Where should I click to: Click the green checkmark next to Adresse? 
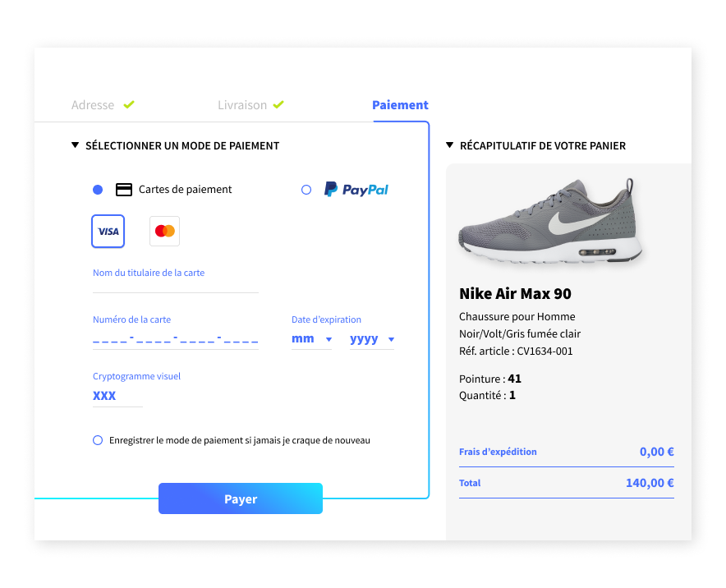(129, 104)
